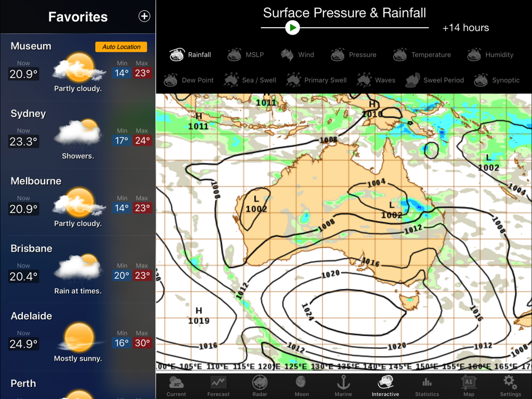Screen dimensions: 532x399
Task: Select the Rainfall map layer
Action: pos(190,55)
